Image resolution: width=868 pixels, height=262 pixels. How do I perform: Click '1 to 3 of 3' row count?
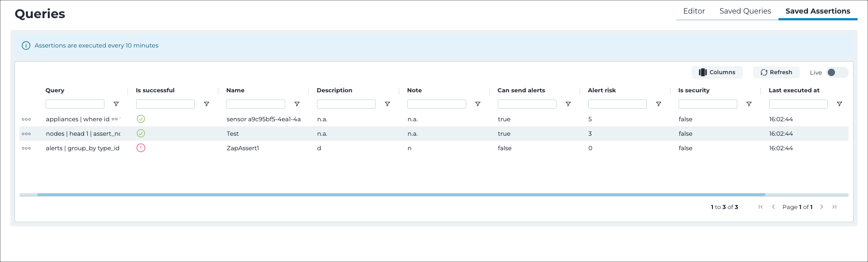[x=724, y=207]
